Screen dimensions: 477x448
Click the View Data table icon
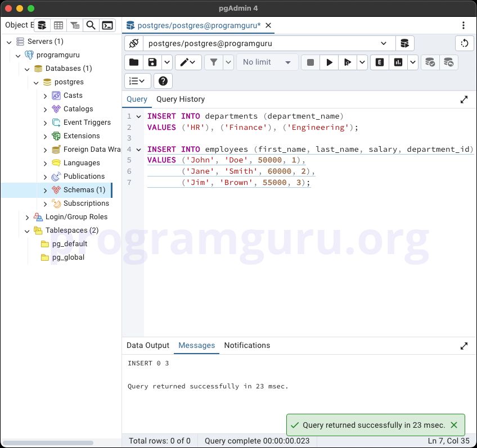[x=58, y=25]
